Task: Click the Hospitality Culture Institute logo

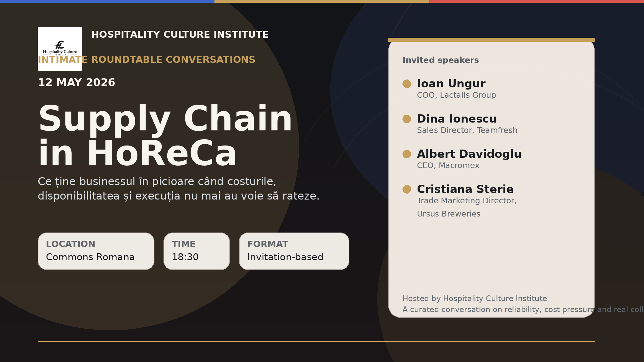Action: [60, 49]
